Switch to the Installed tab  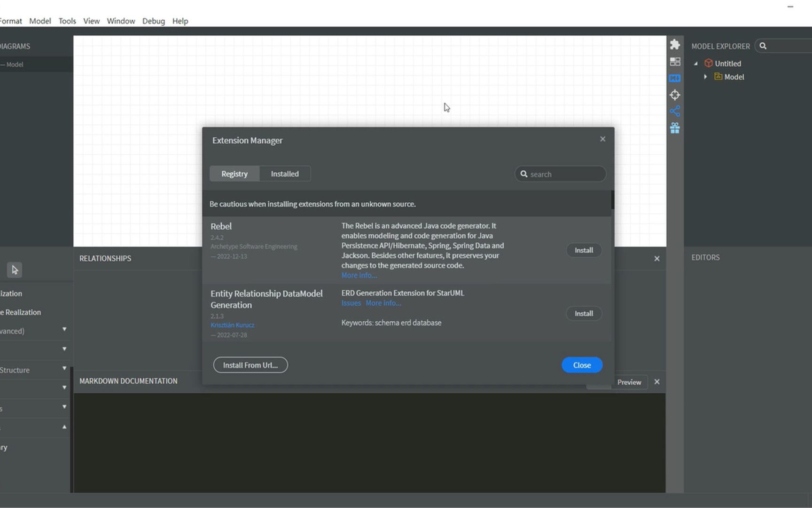tap(285, 174)
